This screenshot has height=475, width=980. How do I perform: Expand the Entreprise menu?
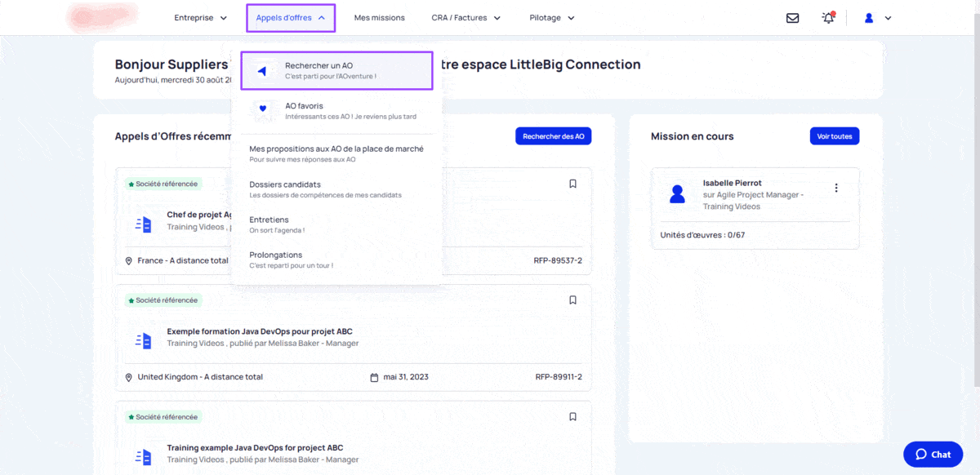[201, 18]
